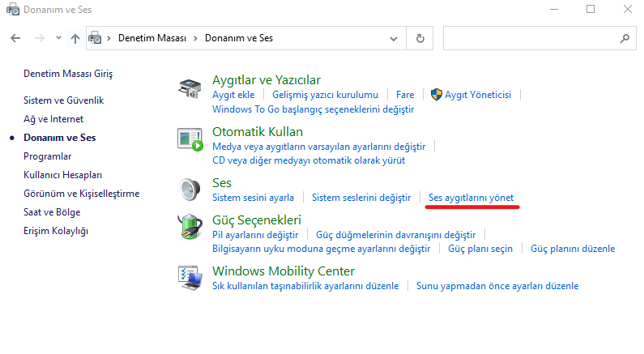Screen dimensions: 644x354
Task: Open CD veya diğer medyayı otomatik olarak yürüt
Action: [309, 160]
